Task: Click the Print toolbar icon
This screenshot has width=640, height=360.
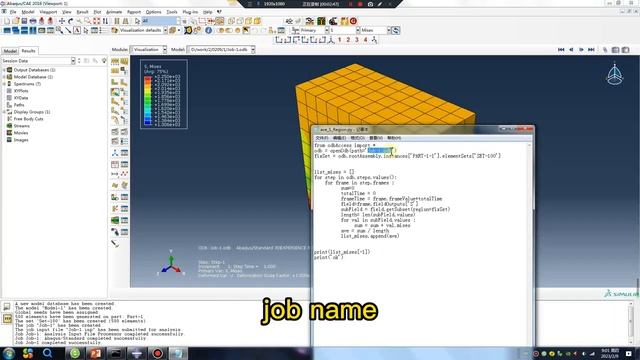Action: (x=33, y=21)
